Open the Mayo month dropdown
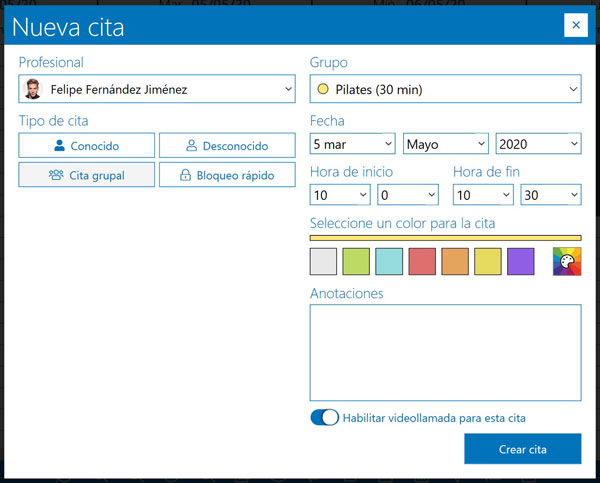The width and height of the screenshot is (600, 483). click(445, 144)
